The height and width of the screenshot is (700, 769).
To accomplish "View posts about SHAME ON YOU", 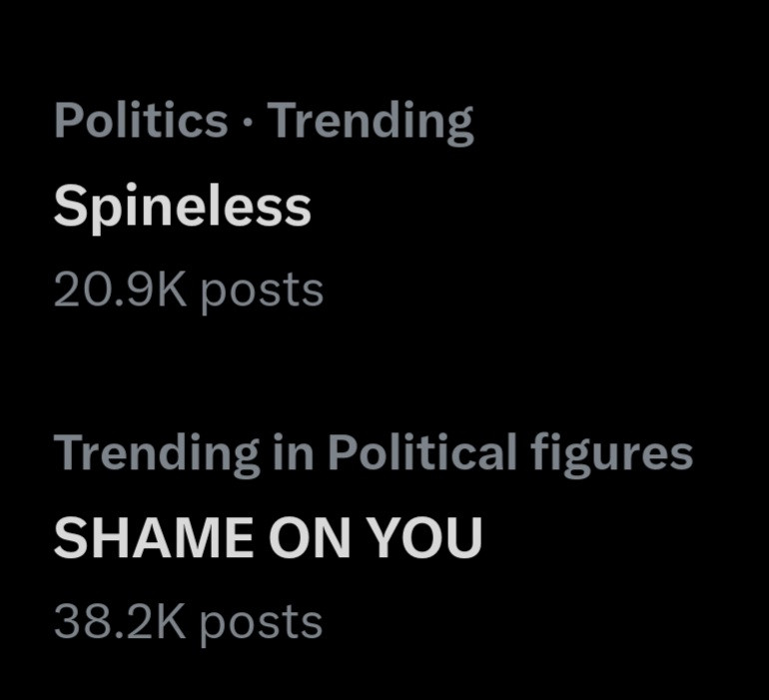I will tap(267, 538).
